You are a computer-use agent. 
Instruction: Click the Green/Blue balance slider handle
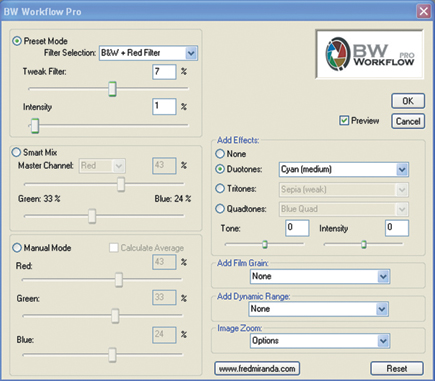pos(92,216)
